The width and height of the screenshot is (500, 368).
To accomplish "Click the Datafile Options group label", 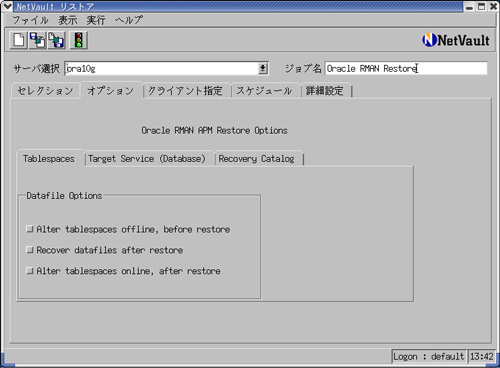I will point(64,196).
